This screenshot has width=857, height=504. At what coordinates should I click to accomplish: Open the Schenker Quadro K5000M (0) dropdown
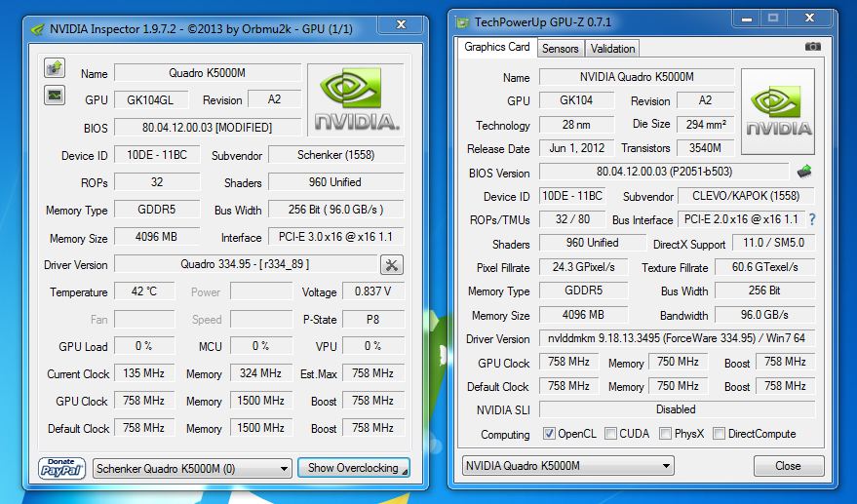pos(192,469)
